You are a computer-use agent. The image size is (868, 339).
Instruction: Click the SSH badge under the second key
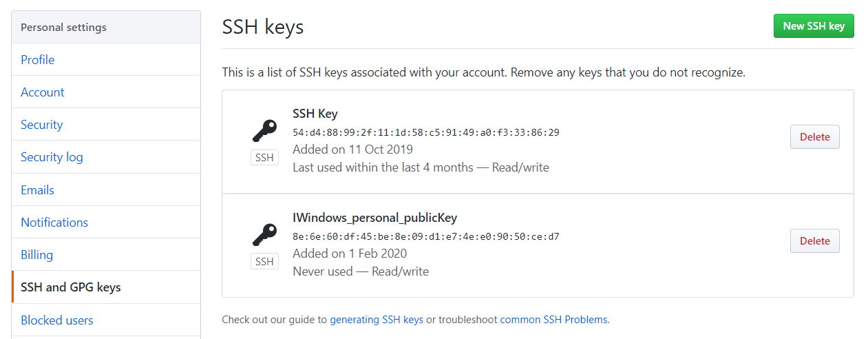pyautogui.click(x=264, y=262)
